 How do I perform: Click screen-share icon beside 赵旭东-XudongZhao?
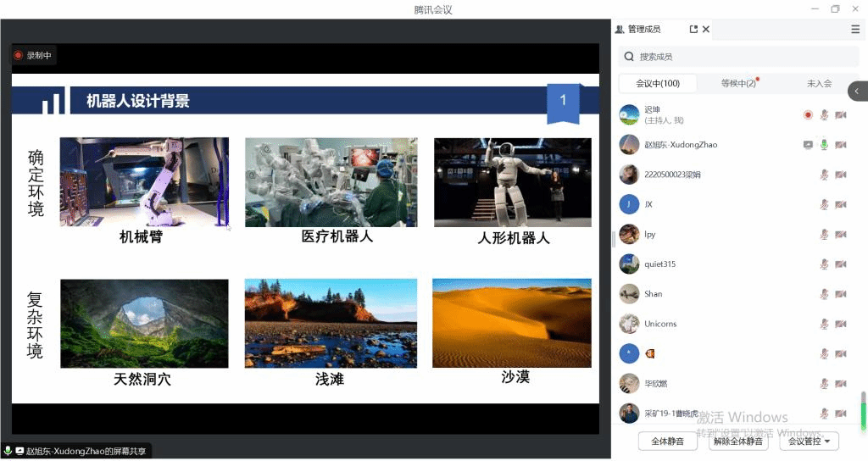pos(808,145)
